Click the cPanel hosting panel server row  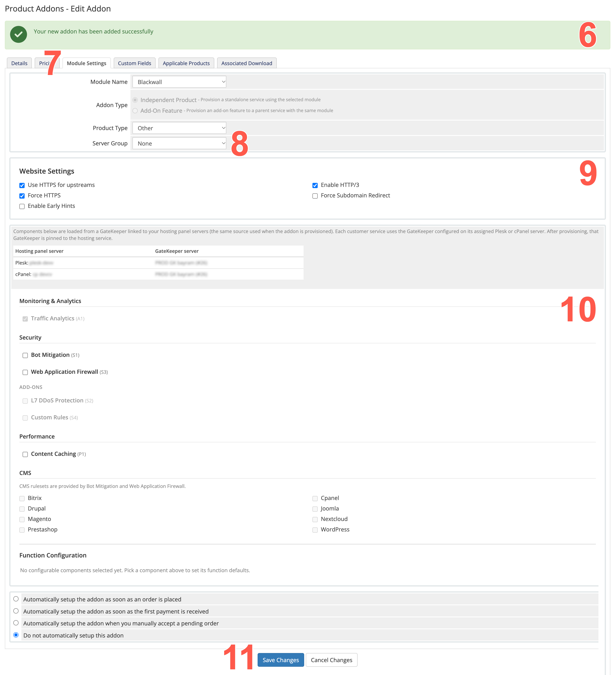(x=158, y=274)
